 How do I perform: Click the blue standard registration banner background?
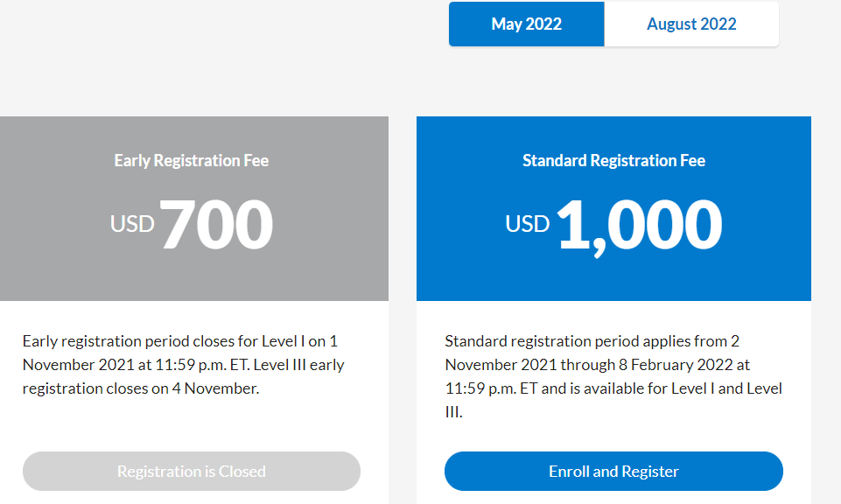coord(473,271)
